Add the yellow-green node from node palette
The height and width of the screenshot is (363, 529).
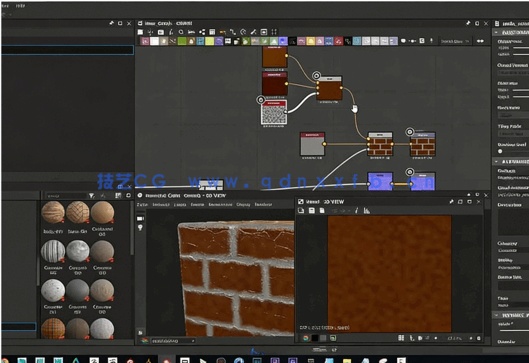click(210, 41)
